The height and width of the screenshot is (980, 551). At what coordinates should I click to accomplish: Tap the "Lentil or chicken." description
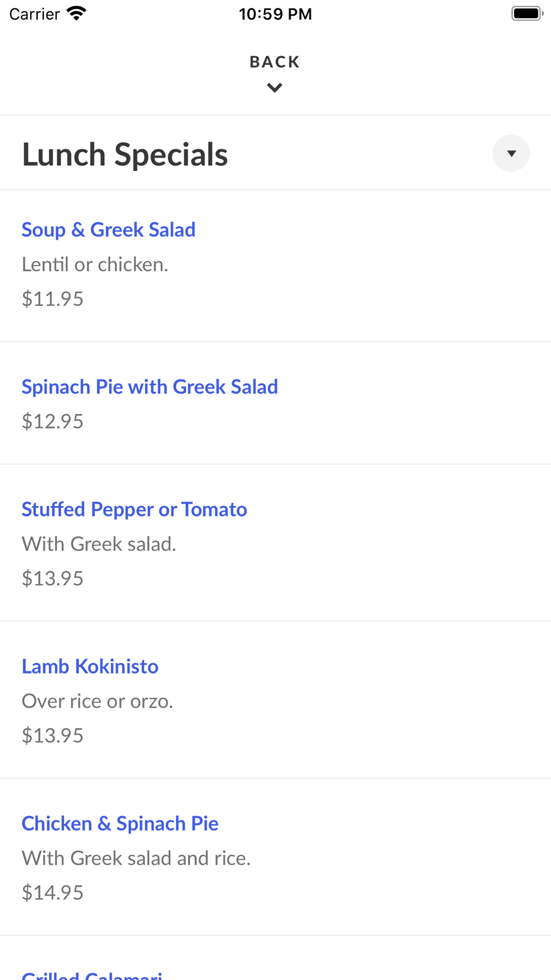95,265
